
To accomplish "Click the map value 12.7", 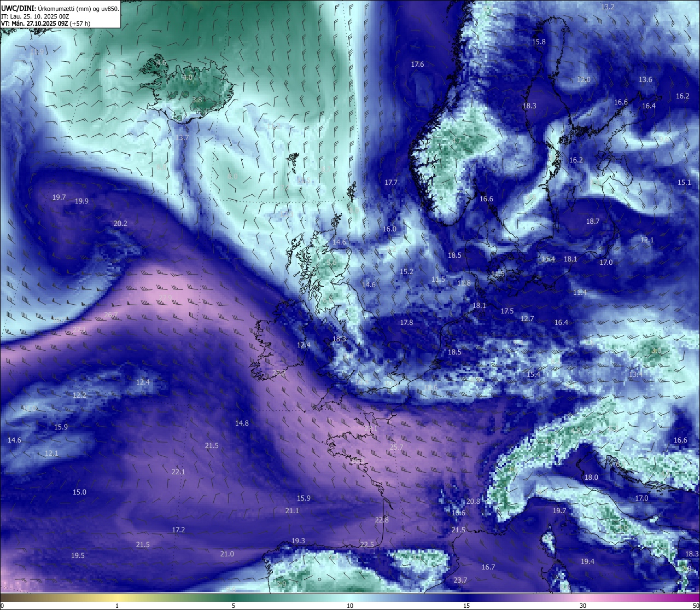I will tap(527, 319).
